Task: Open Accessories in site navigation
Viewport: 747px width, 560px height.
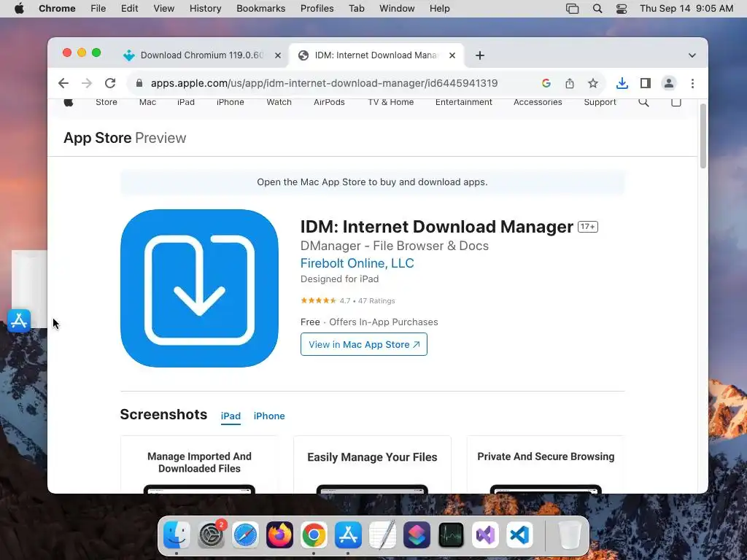Action: [538, 102]
